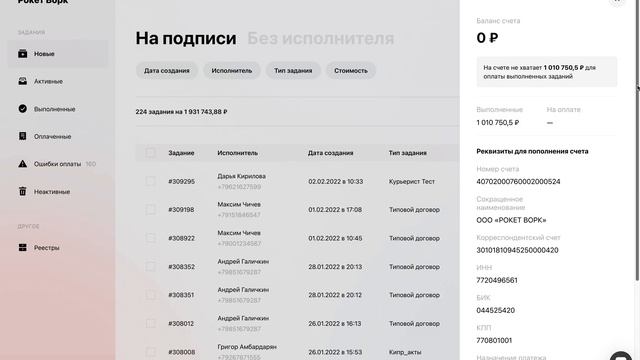Click the Дата создания column header
This screenshot has width=640, height=360.
tap(330, 153)
